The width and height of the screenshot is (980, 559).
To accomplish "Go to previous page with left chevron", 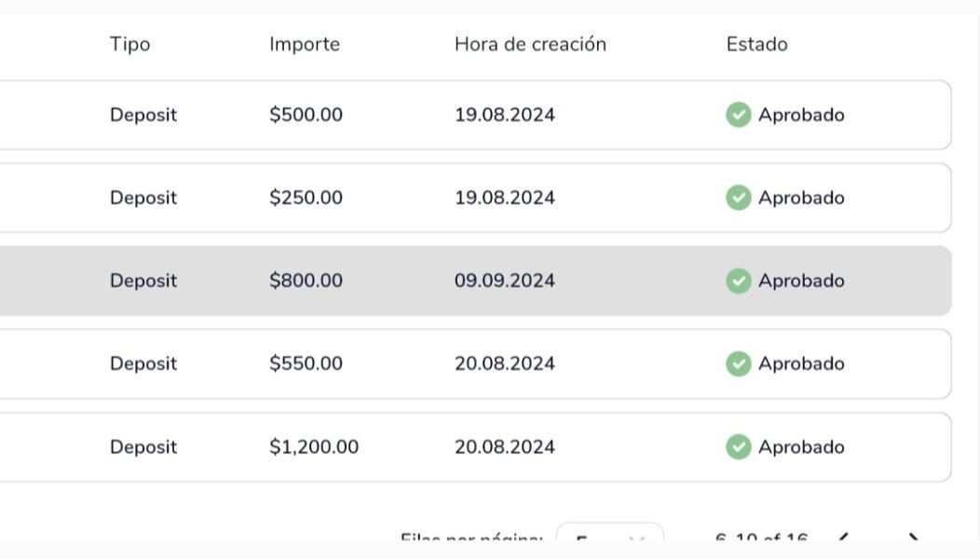I will (842, 538).
